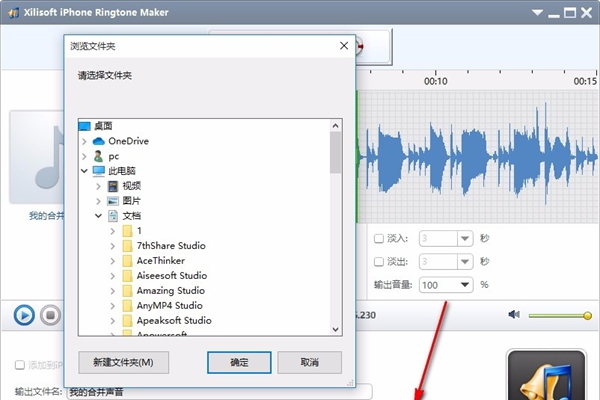
Task: Select the Apeaksoft Studio folder
Action: (x=174, y=320)
